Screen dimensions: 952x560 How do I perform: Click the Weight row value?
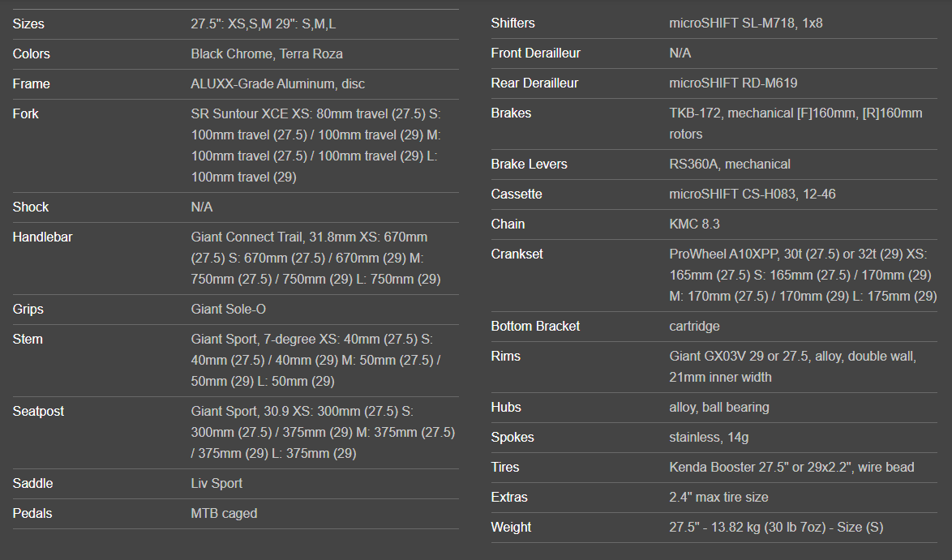click(775, 528)
